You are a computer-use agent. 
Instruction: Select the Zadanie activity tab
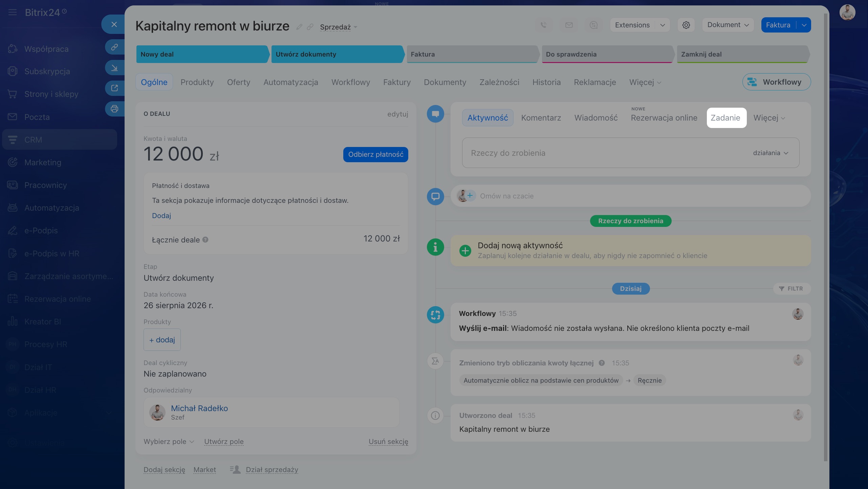point(726,118)
